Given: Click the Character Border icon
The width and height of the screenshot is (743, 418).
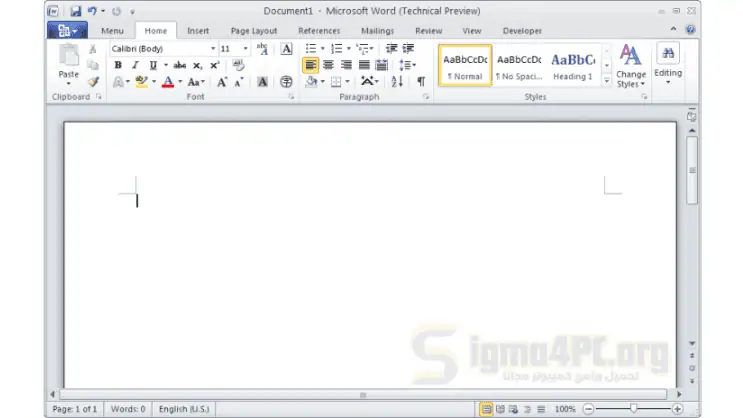Looking at the screenshot, I should click(x=286, y=49).
